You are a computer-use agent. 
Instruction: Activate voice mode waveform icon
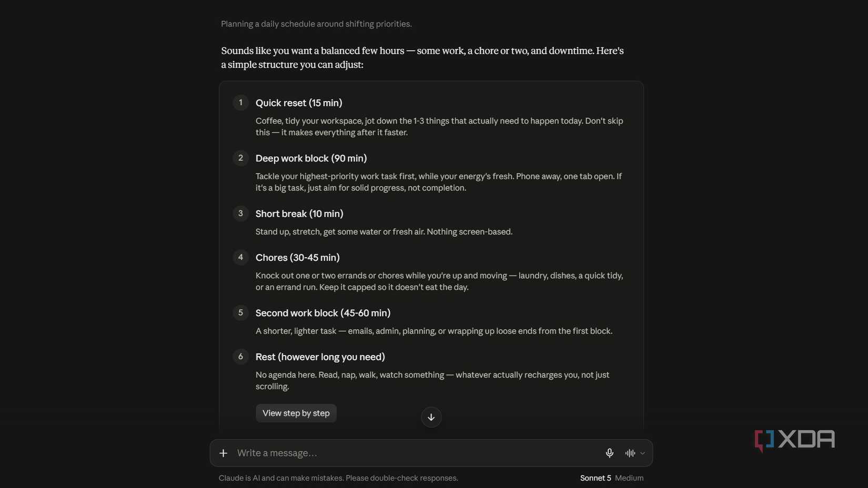(630, 453)
